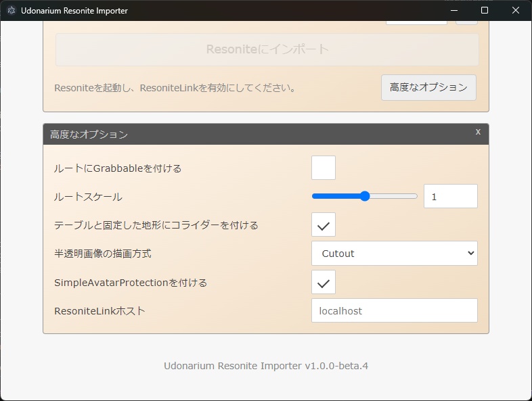Click the Udonarium Resonite Importer app icon
The image size is (532, 401).
point(12,11)
